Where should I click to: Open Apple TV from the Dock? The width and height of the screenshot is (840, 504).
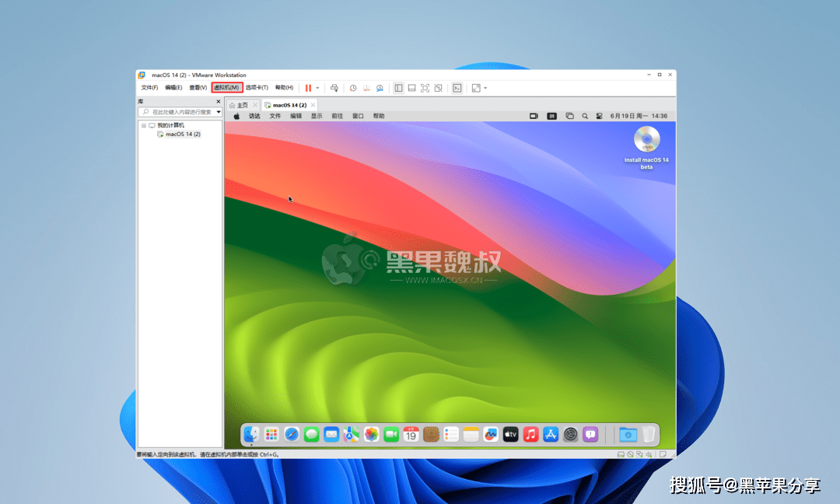(510, 434)
